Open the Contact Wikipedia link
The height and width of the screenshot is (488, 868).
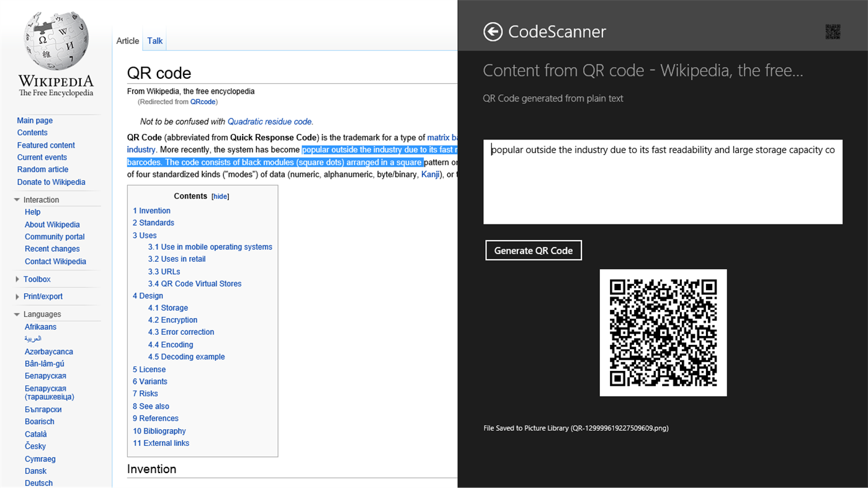pos(55,261)
